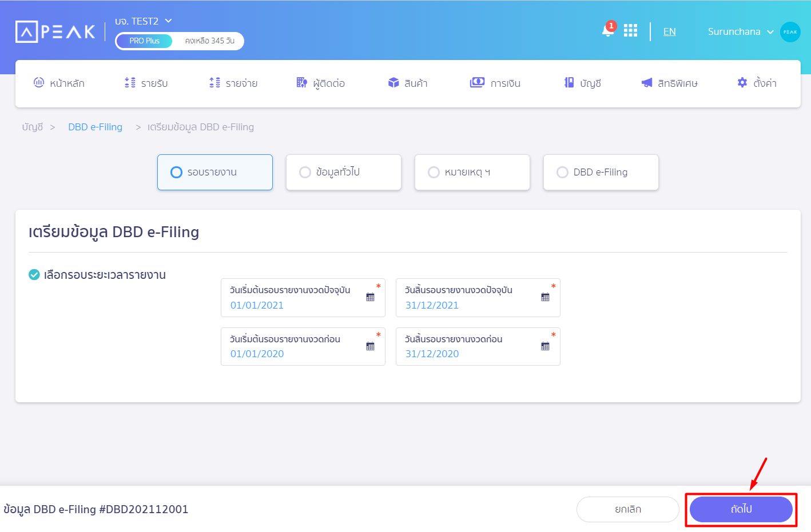
Task: Click the ถัดไป next button
Action: (x=741, y=509)
